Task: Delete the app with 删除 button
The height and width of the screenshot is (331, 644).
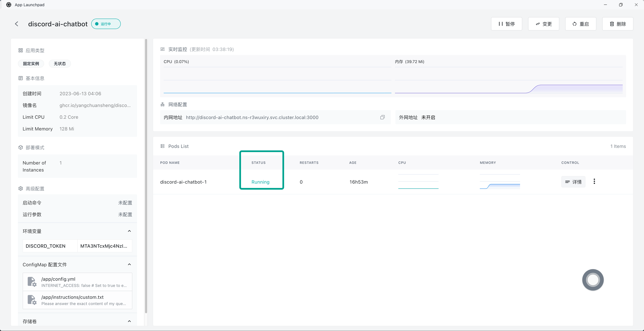Action: [x=618, y=24]
